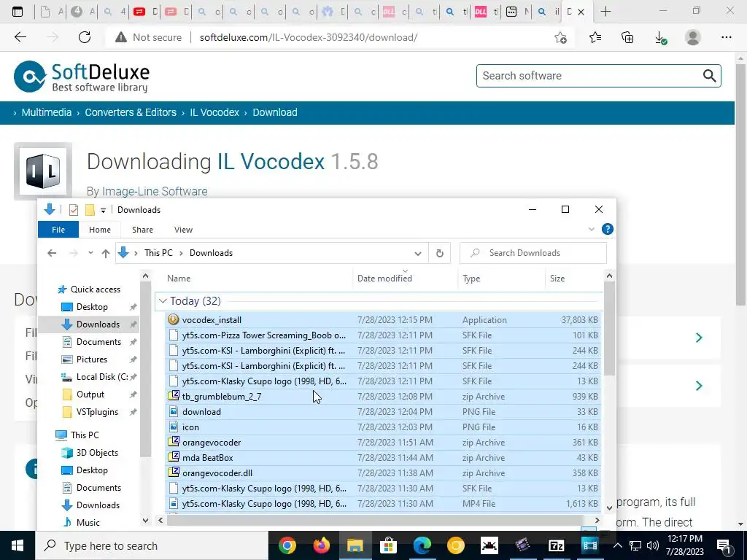Select mda BeatBox archive
The width and height of the screenshot is (747, 560).
point(383,458)
